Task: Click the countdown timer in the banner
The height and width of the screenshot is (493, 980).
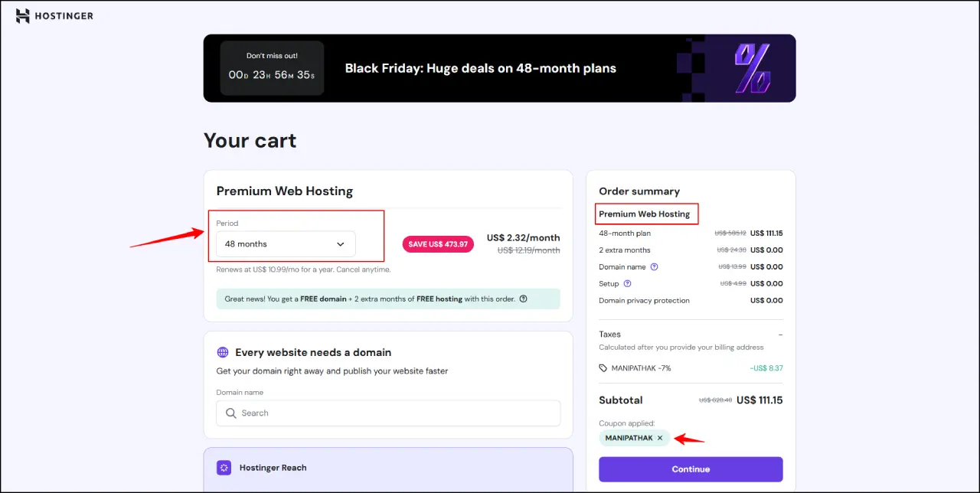Action: [x=271, y=74]
